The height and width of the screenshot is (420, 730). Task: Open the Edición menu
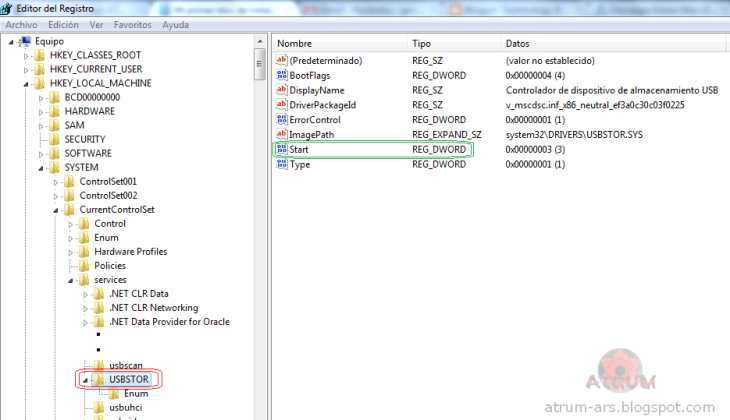tap(63, 25)
